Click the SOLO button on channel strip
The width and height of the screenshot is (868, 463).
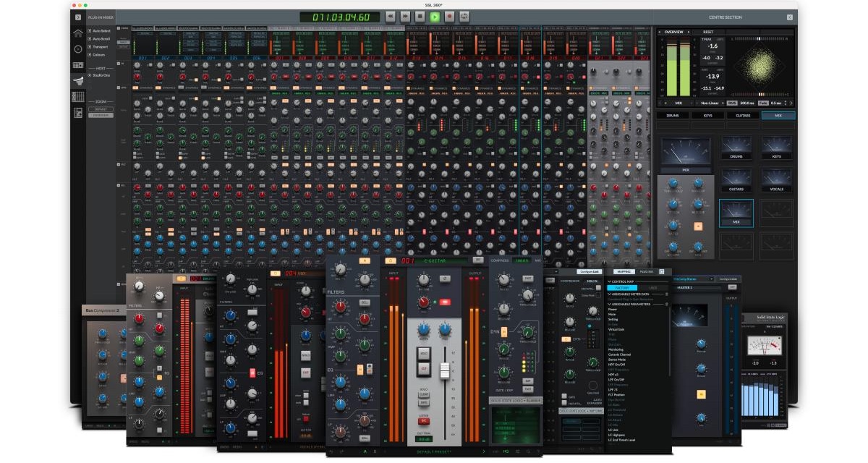(x=425, y=352)
